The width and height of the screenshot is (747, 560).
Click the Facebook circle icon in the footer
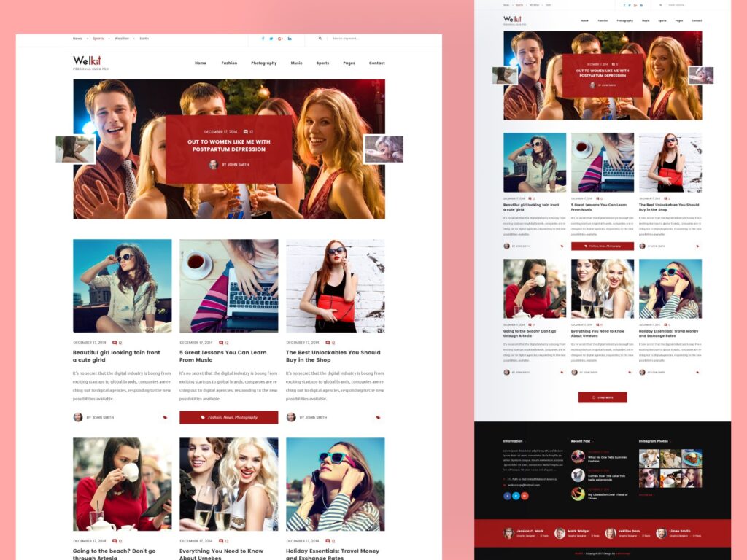[507, 496]
